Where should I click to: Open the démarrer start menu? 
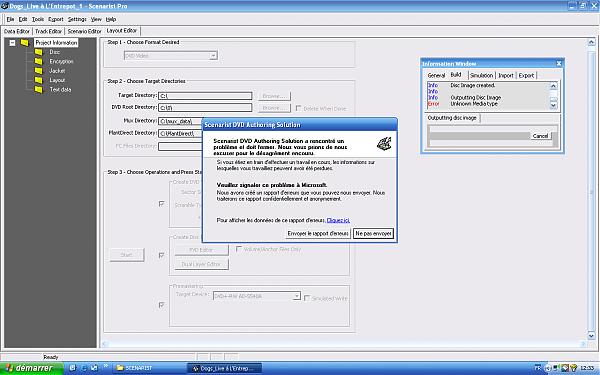[31, 368]
